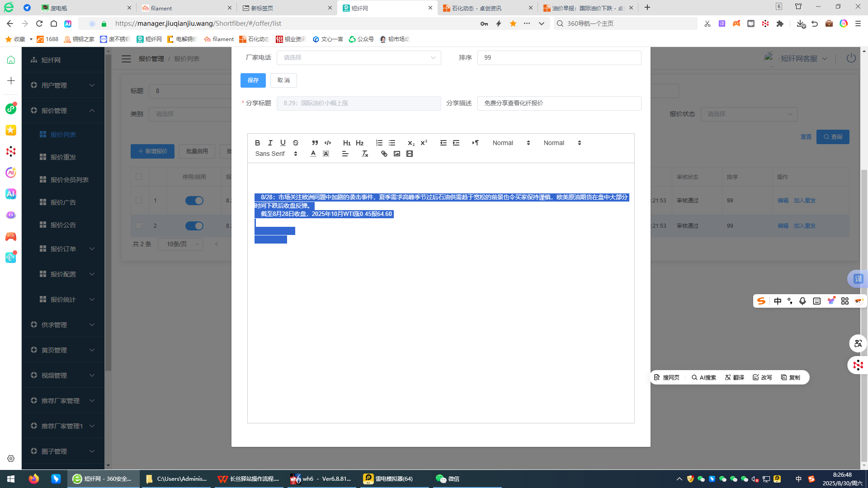Toggle bold formatting in editor toolbar
The width and height of the screenshot is (868, 488).
tap(257, 143)
